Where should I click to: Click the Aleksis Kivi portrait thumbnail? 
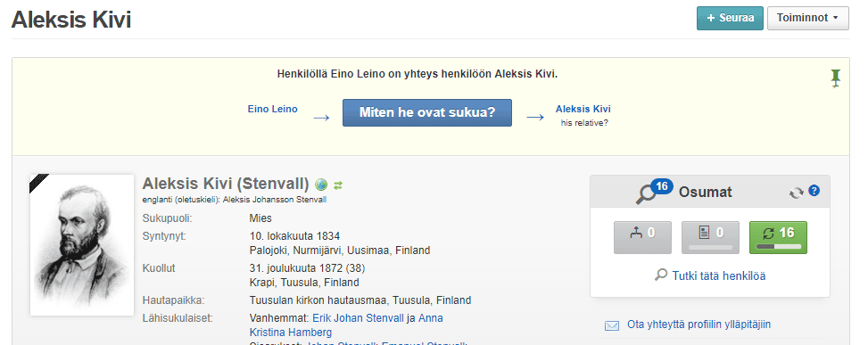coord(82,245)
